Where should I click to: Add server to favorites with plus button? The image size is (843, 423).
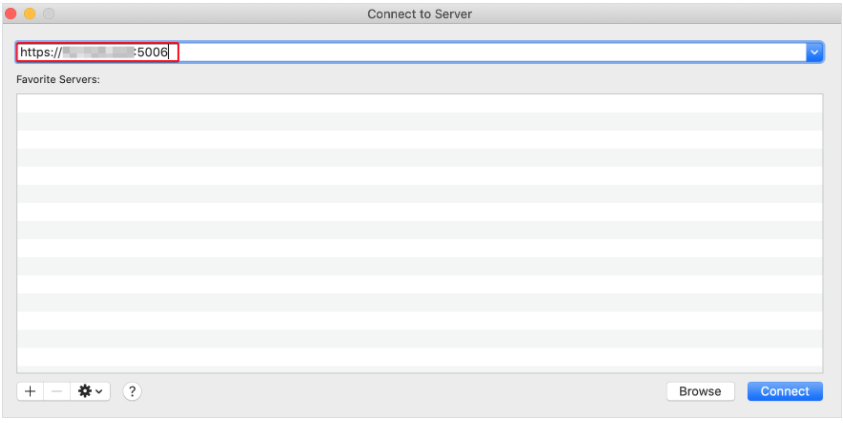pyautogui.click(x=30, y=391)
